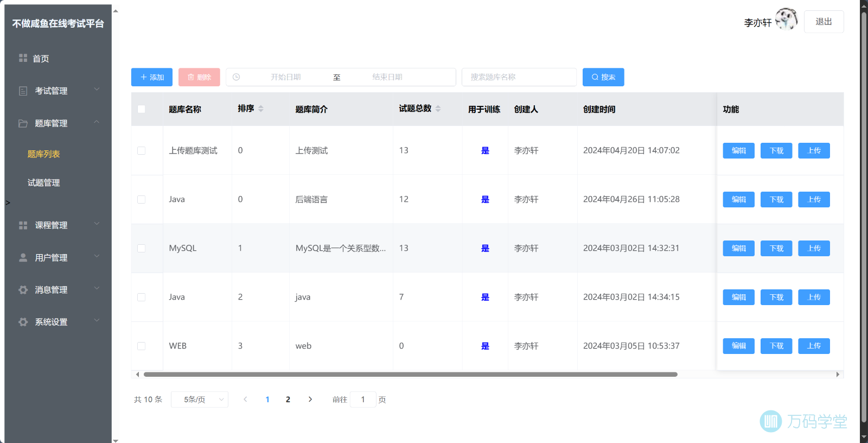The height and width of the screenshot is (443, 868).
Task: Click the 消息管理 gear icon
Action: point(23,290)
